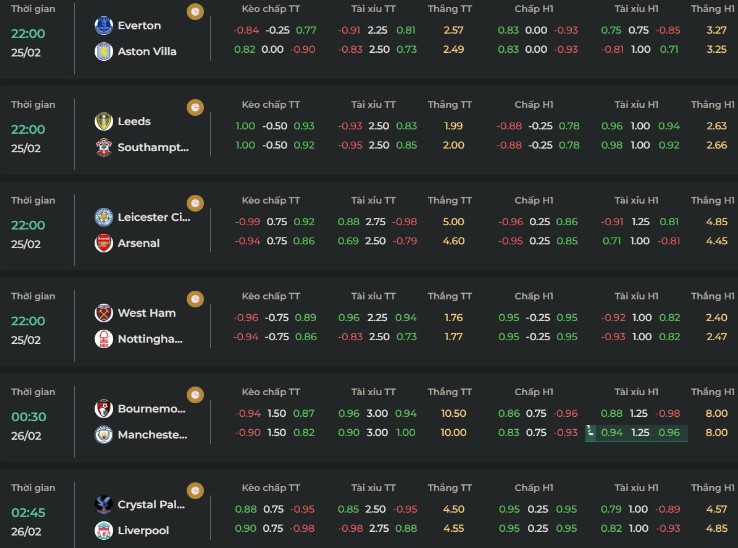Click the West Ham team crest
This screenshot has width=738, height=548.
pyautogui.click(x=104, y=313)
